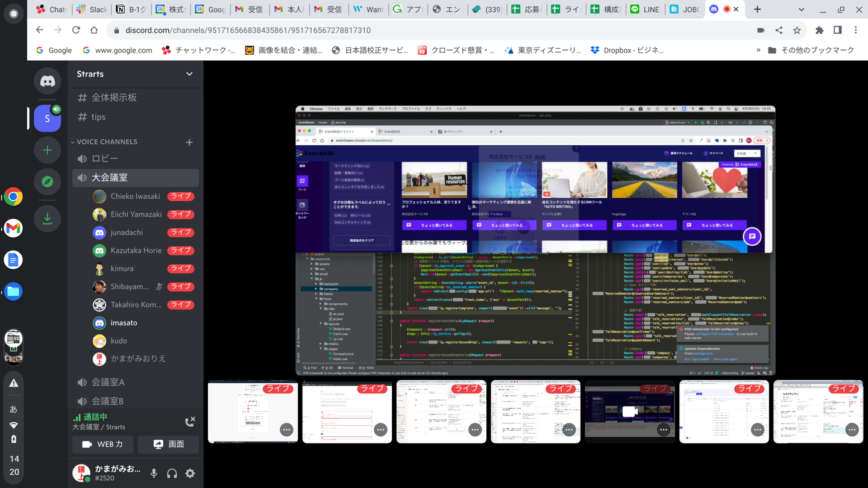Toggle WEB camera button
Screen dimensions: 868x488
click(103, 444)
